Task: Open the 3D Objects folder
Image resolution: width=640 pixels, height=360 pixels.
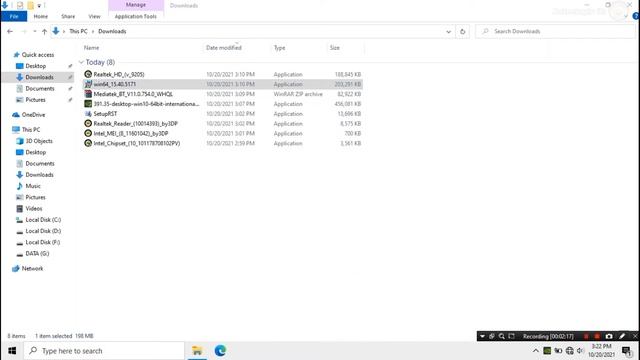Action: [x=39, y=141]
